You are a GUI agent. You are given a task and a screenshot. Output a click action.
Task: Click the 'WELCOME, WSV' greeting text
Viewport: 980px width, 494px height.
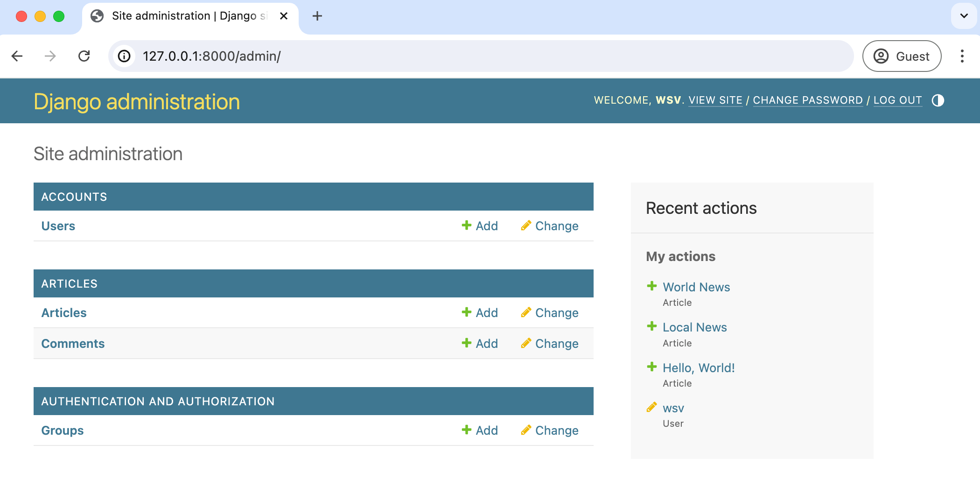pos(637,100)
